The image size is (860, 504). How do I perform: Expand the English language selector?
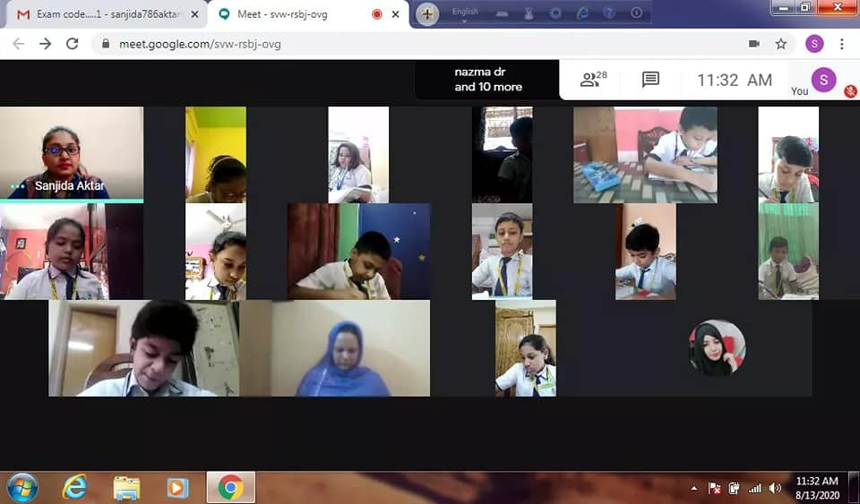coord(465,13)
